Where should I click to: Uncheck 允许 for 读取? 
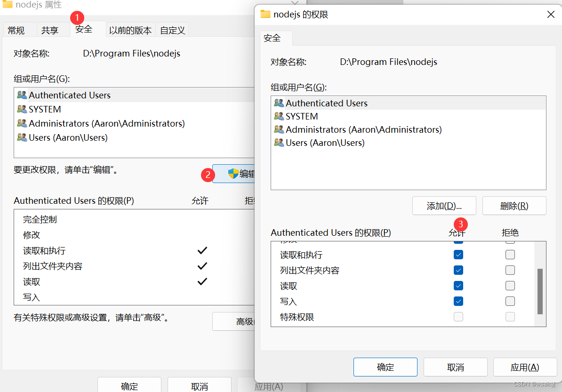click(458, 286)
